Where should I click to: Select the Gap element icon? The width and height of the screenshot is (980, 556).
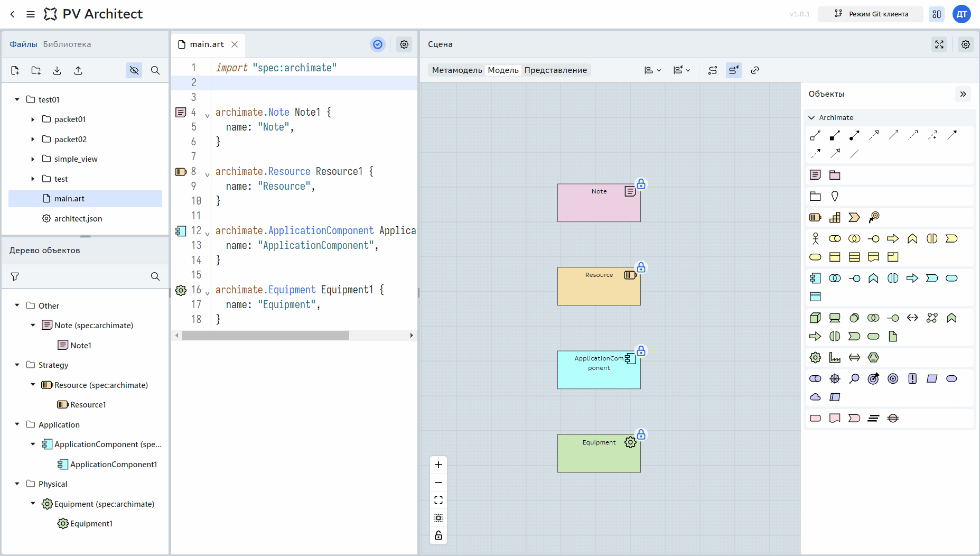[893, 418]
